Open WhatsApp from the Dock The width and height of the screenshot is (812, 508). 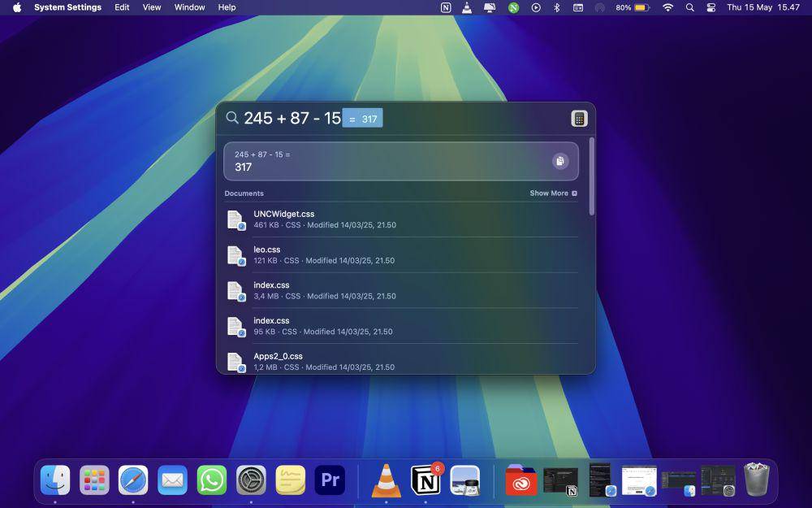pyautogui.click(x=212, y=480)
